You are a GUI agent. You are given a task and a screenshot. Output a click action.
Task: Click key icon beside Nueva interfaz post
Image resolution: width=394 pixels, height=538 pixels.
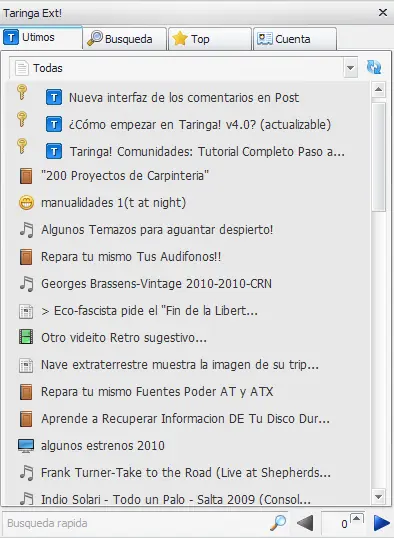click(22, 92)
